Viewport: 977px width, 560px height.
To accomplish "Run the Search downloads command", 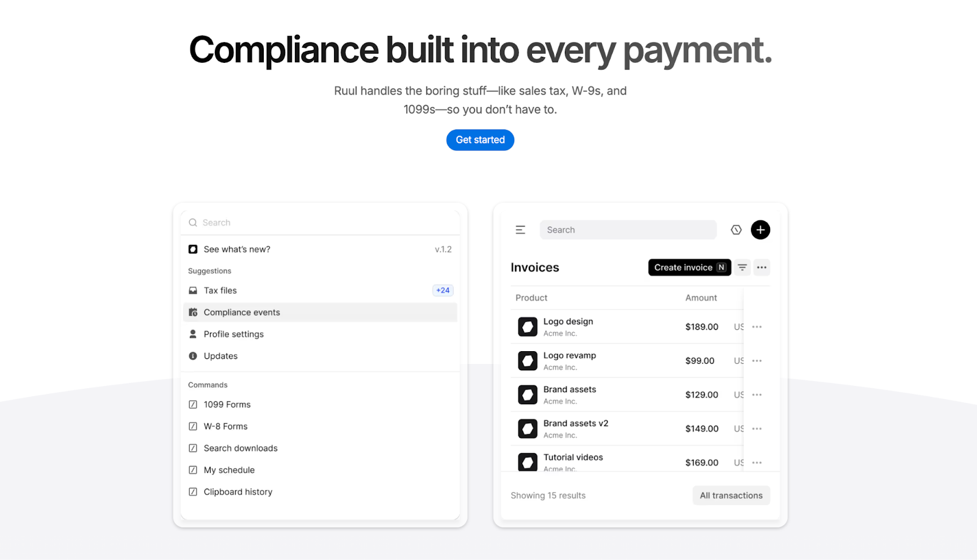I will [x=320, y=448].
